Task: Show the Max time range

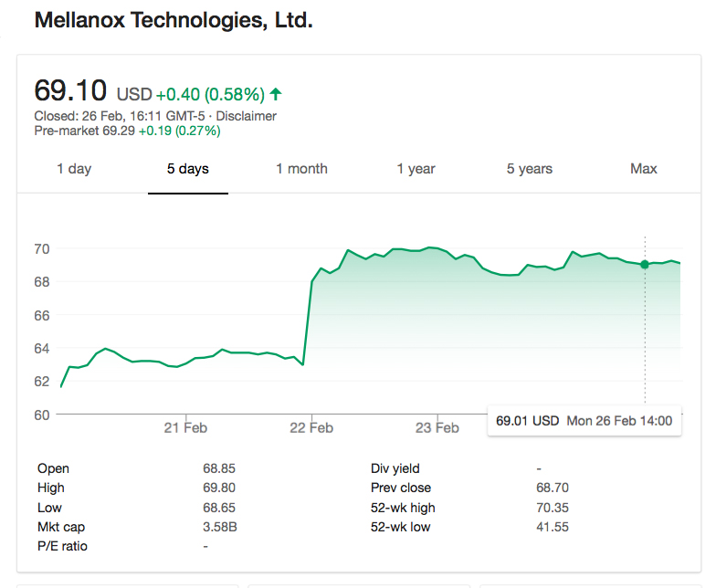Action: pyautogui.click(x=643, y=169)
